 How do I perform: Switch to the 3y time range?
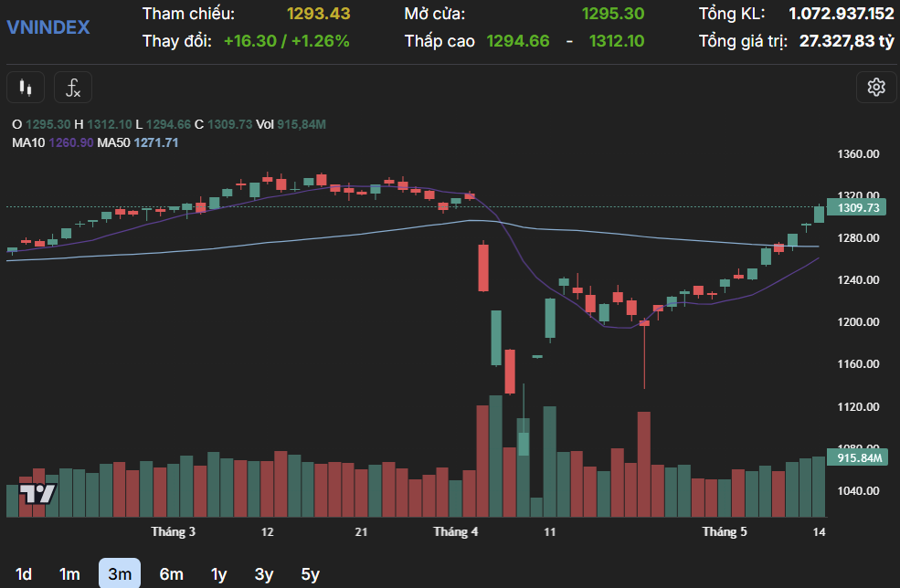tap(264, 573)
